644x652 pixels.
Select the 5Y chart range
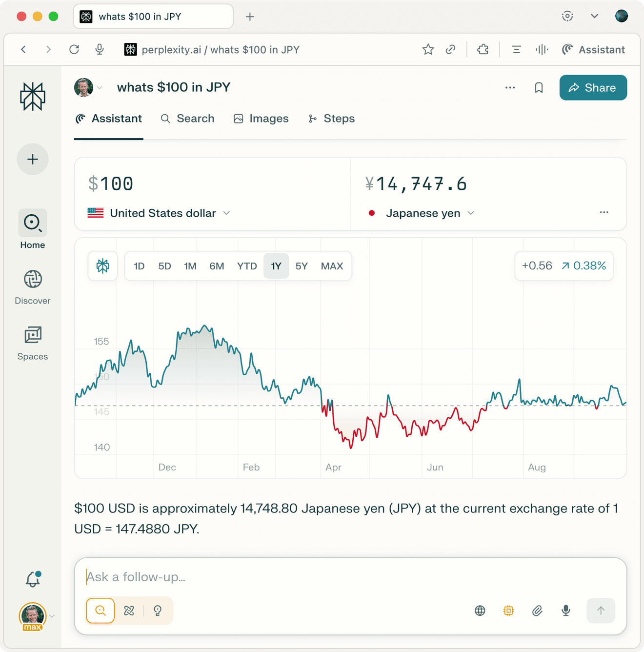(302, 266)
